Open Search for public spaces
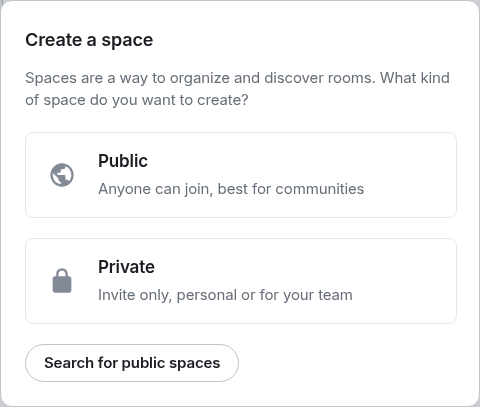The image size is (480, 407). 132,363
